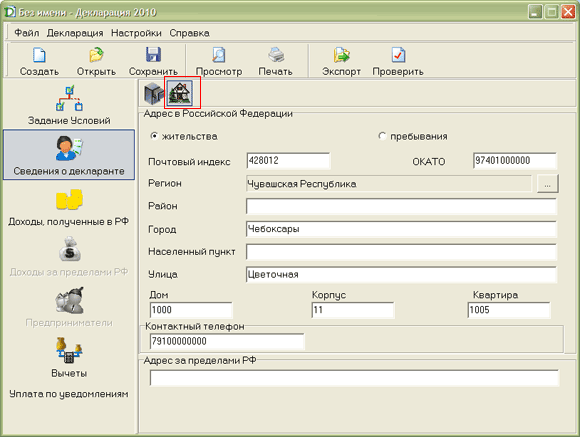
Task: Click the Улица field Цветочная
Action: 401,275
